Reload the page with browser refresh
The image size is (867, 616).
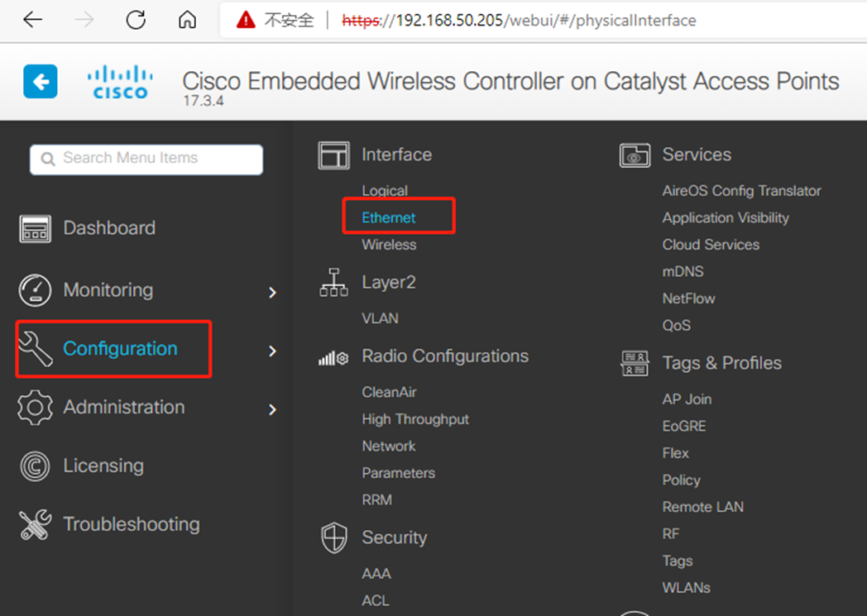(x=136, y=20)
